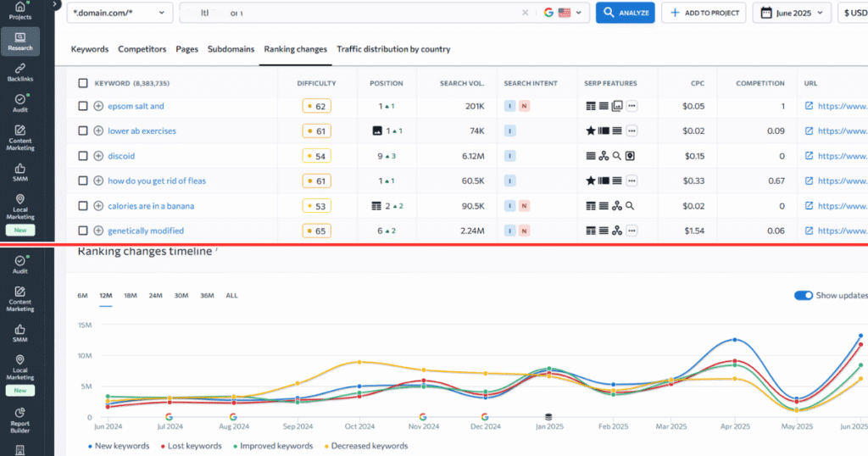Switch to the Keywords tab
The width and height of the screenshot is (868, 456).
click(x=90, y=49)
